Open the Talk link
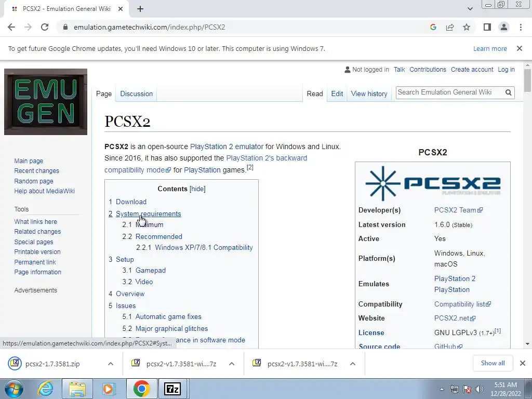 point(400,70)
